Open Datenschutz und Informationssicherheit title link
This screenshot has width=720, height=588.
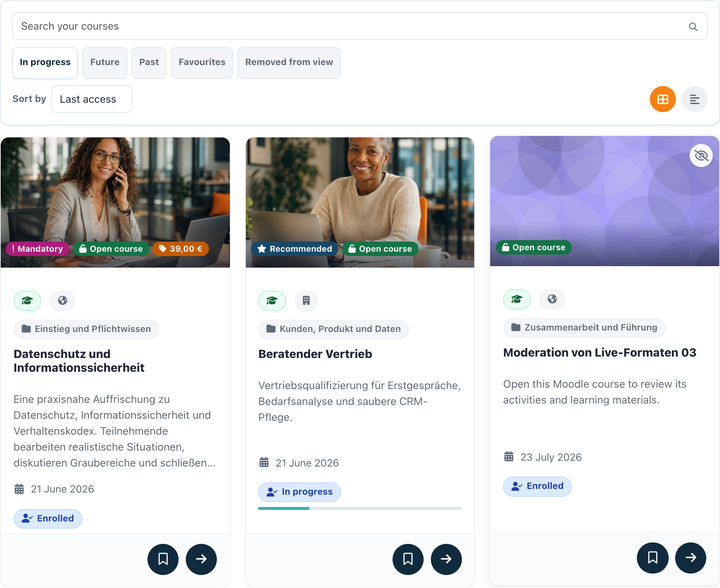pyautogui.click(x=79, y=361)
